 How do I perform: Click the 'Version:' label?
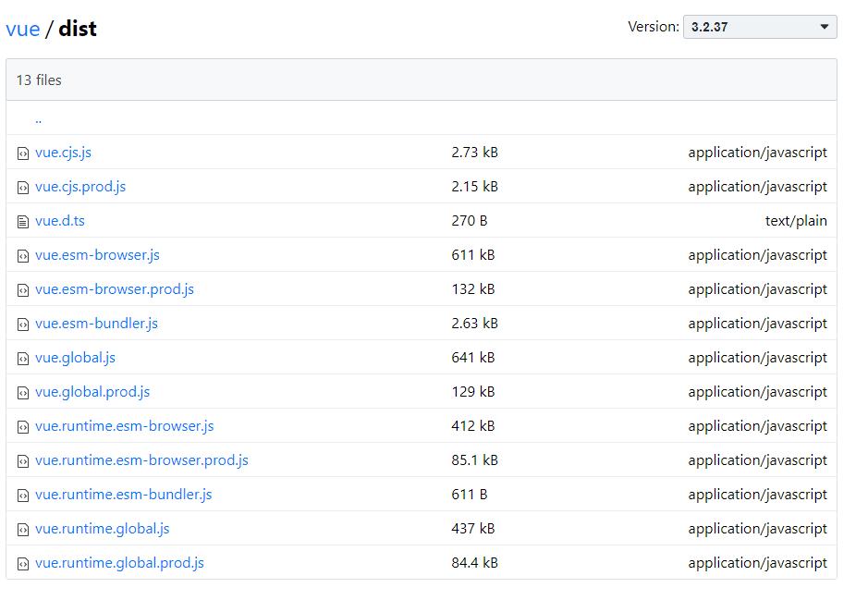(x=654, y=27)
